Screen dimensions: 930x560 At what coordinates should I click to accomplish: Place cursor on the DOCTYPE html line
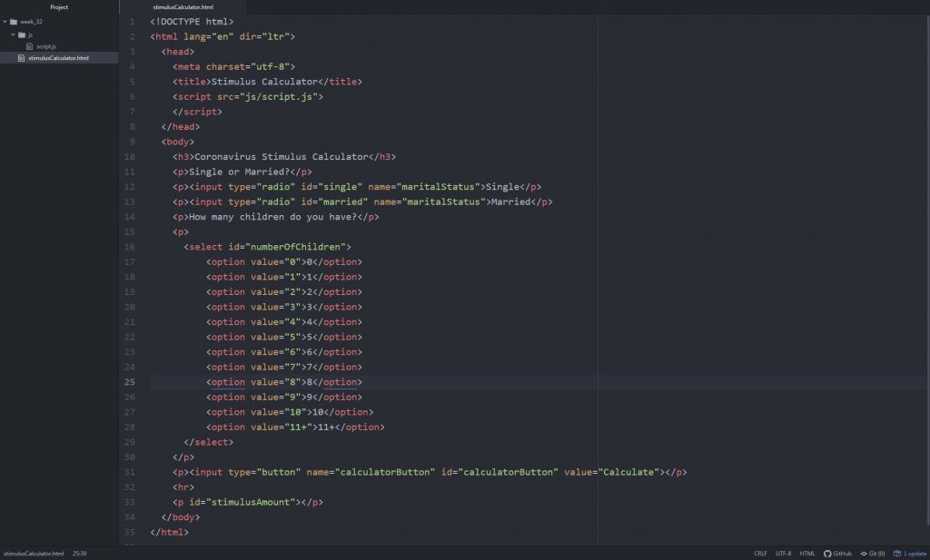pos(192,22)
